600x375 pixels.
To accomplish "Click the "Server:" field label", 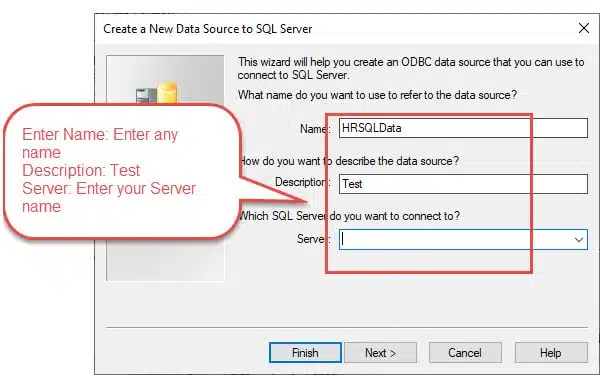I will tap(313, 239).
